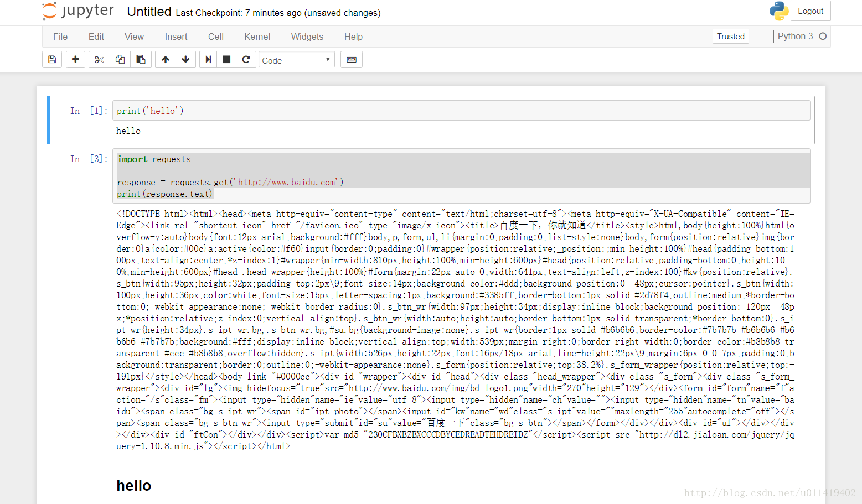Open the Cell menu
Viewport: 862px width, 504px height.
[x=216, y=37]
